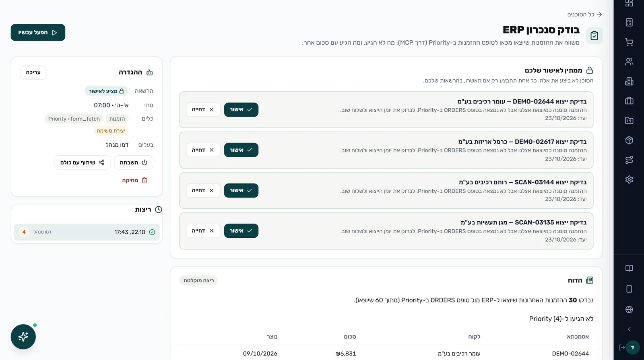Click the הזמנה tool tag

coord(117,119)
